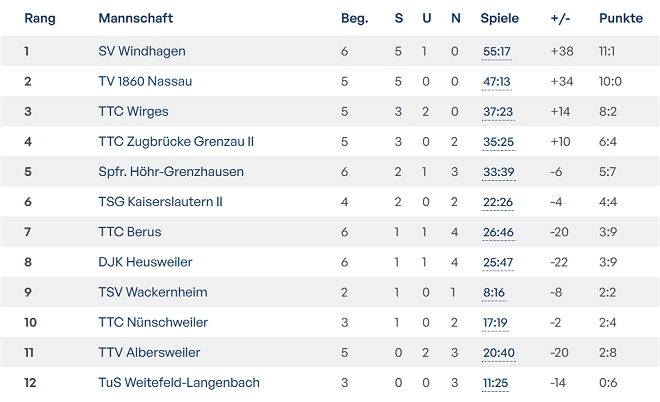Select TuS Weitefeld-Langenbach team link
The height and width of the screenshot is (402, 660).
click(179, 382)
